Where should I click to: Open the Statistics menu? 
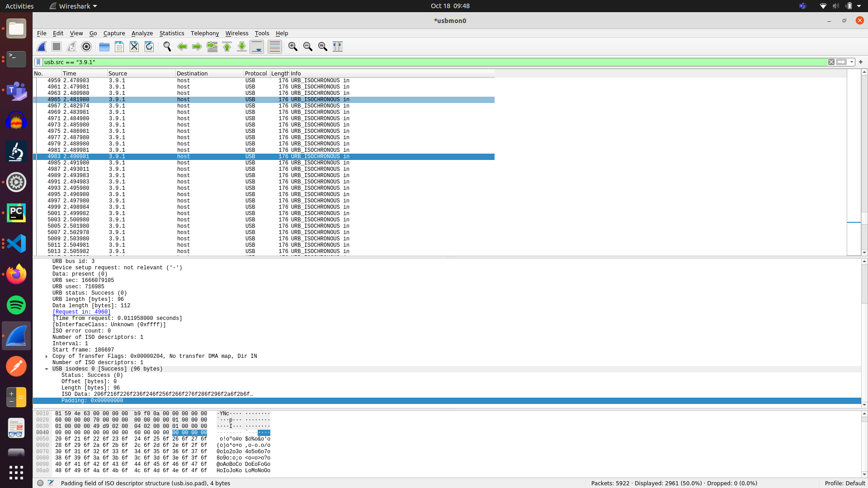pyautogui.click(x=172, y=33)
